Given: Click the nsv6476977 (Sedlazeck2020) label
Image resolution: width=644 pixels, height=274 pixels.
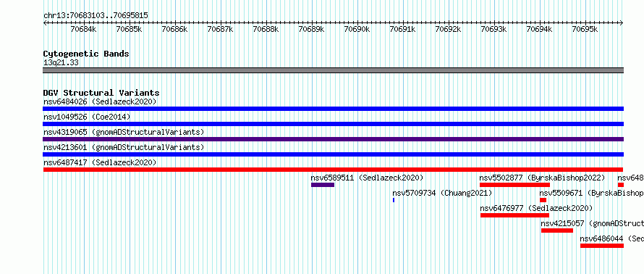Looking at the screenshot, I should [536, 208].
